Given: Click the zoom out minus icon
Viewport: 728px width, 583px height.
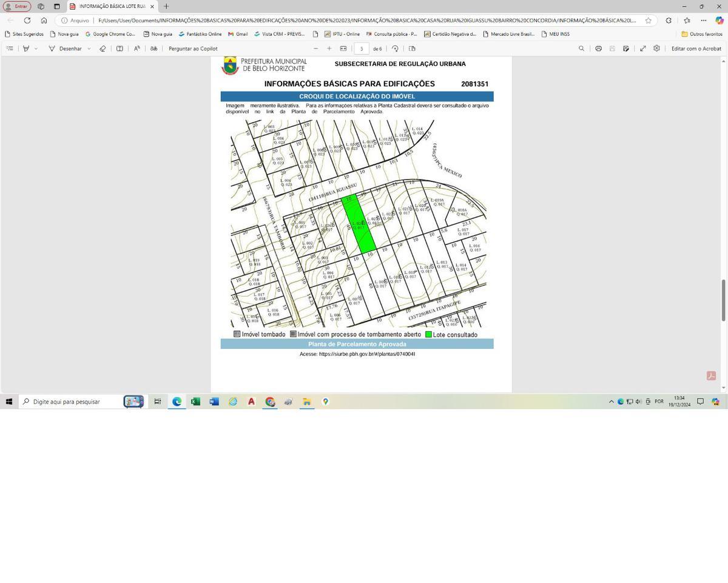Looking at the screenshot, I should coord(315,49).
